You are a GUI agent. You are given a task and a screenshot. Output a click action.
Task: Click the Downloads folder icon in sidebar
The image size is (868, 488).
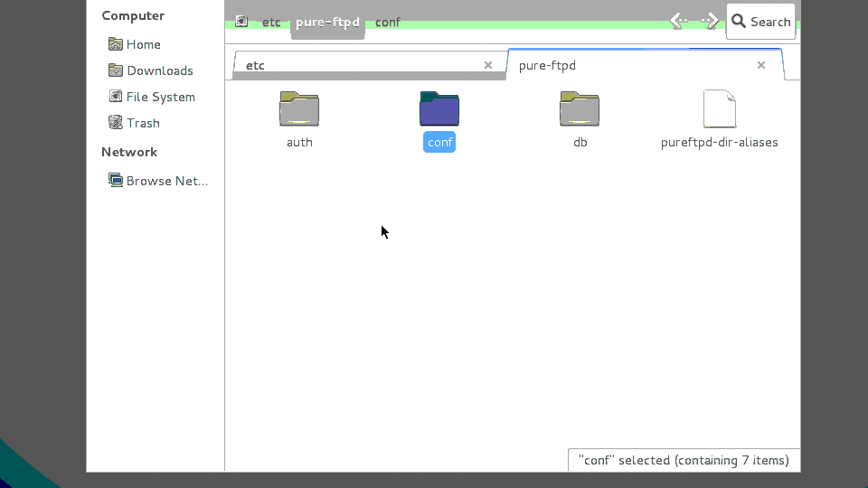coord(115,70)
